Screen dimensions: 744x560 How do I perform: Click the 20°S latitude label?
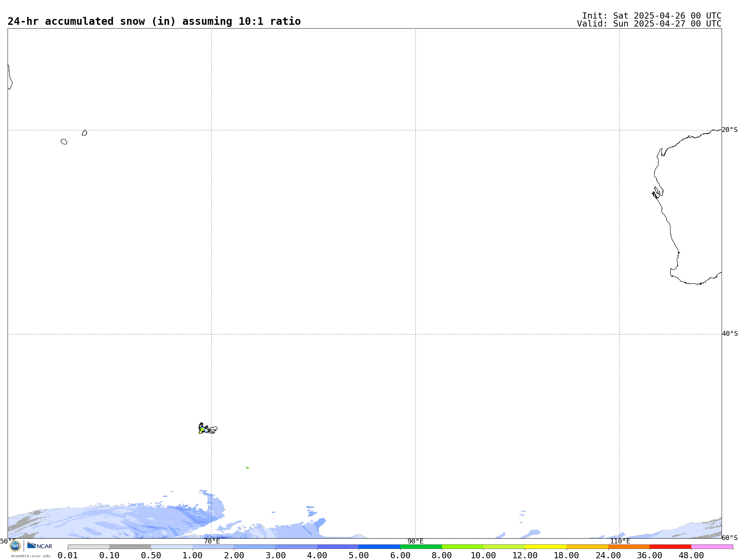pyautogui.click(x=730, y=130)
